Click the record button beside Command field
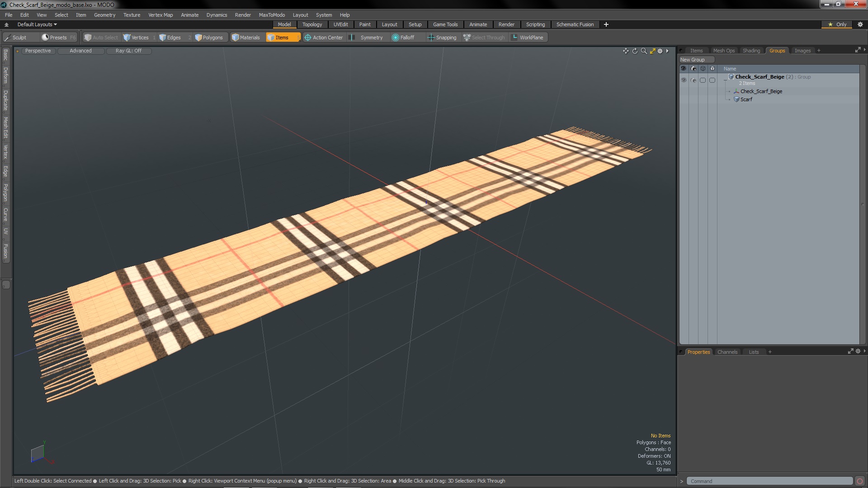 click(x=860, y=481)
